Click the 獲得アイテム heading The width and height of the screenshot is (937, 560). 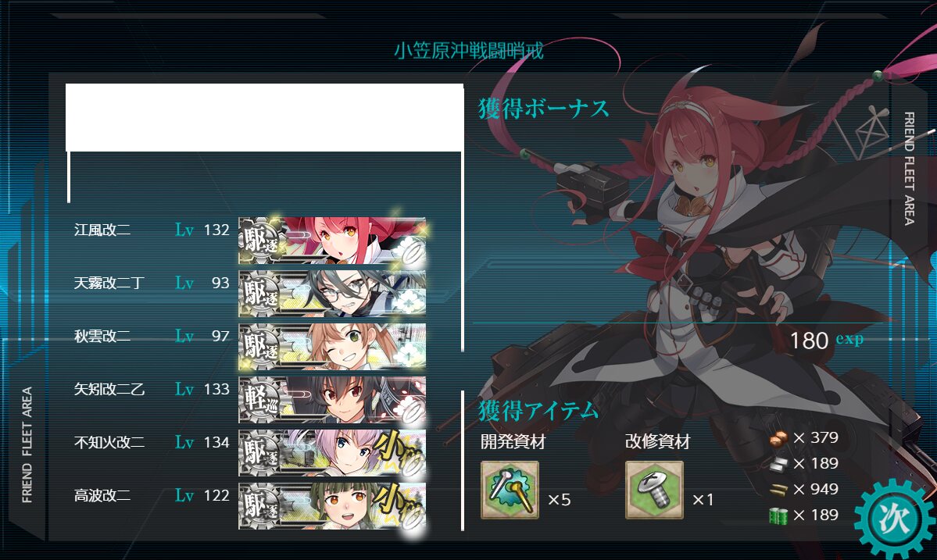point(538,411)
